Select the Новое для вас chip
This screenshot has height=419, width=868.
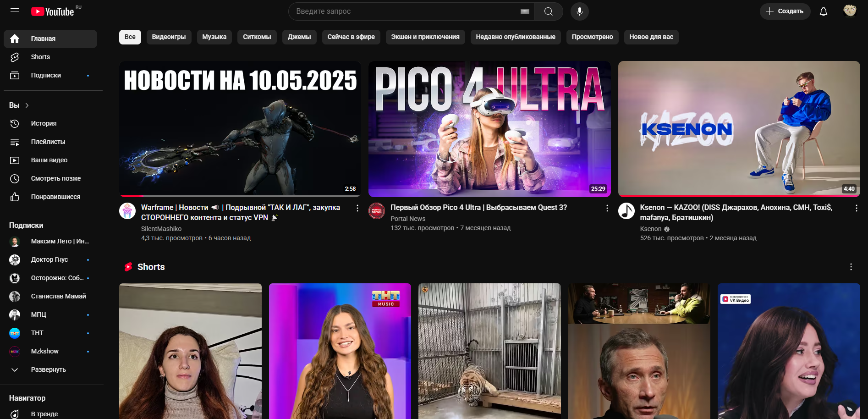coord(651,37)
